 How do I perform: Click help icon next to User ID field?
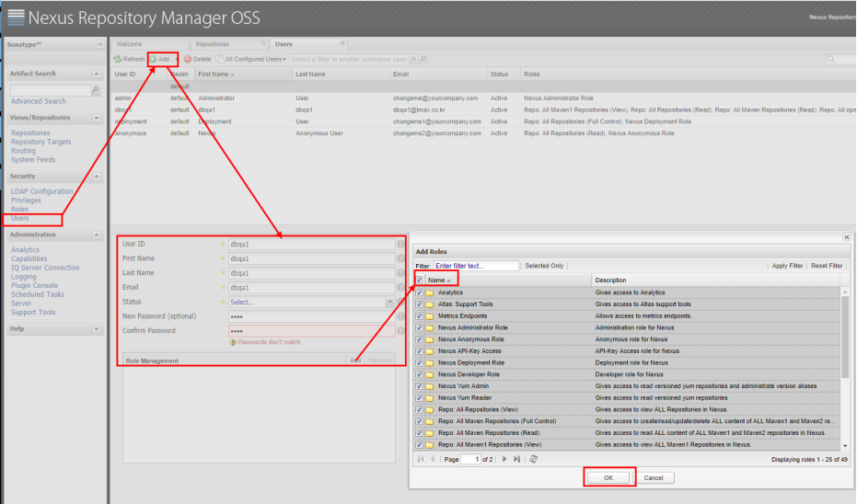coord(400,244)
